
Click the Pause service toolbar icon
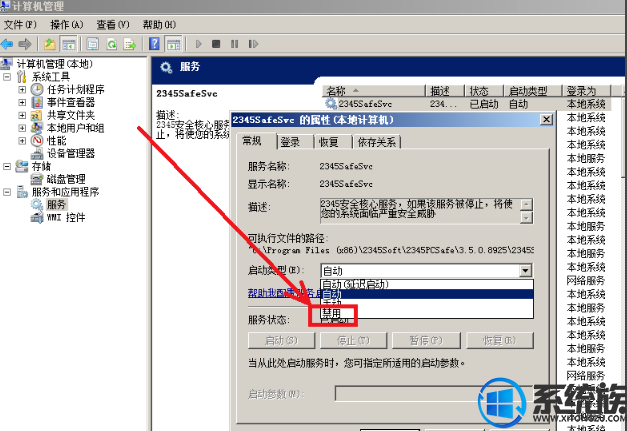click(x=234, y=44)
